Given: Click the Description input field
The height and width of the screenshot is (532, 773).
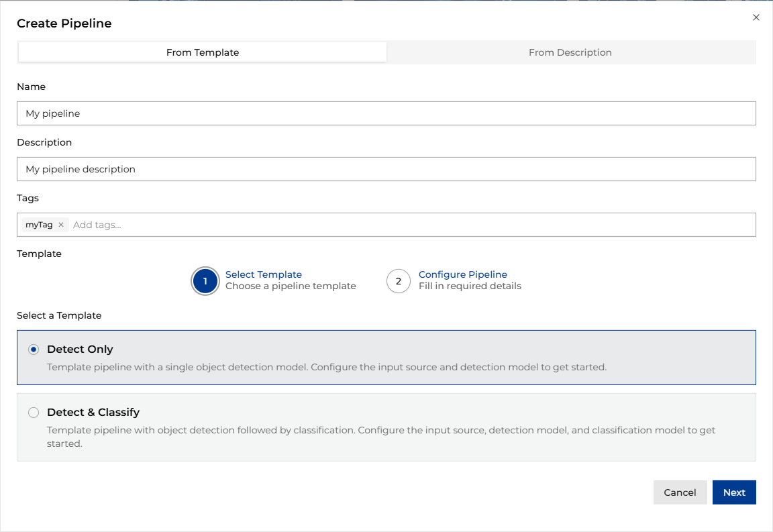Looking at the screenshot, I should 386,169.
